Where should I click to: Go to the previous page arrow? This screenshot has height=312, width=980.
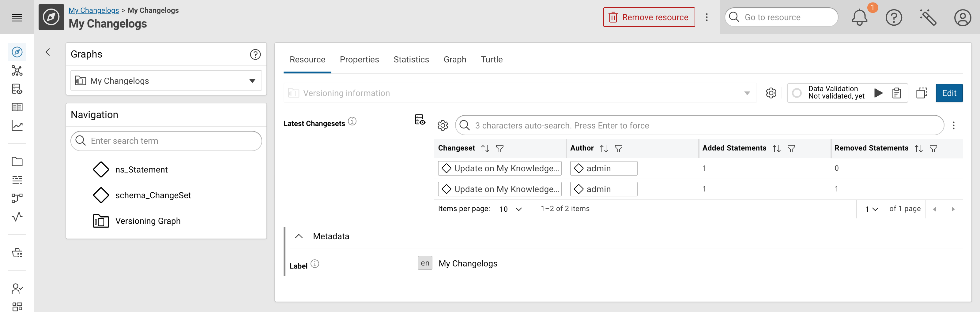(x=934, y=209)
